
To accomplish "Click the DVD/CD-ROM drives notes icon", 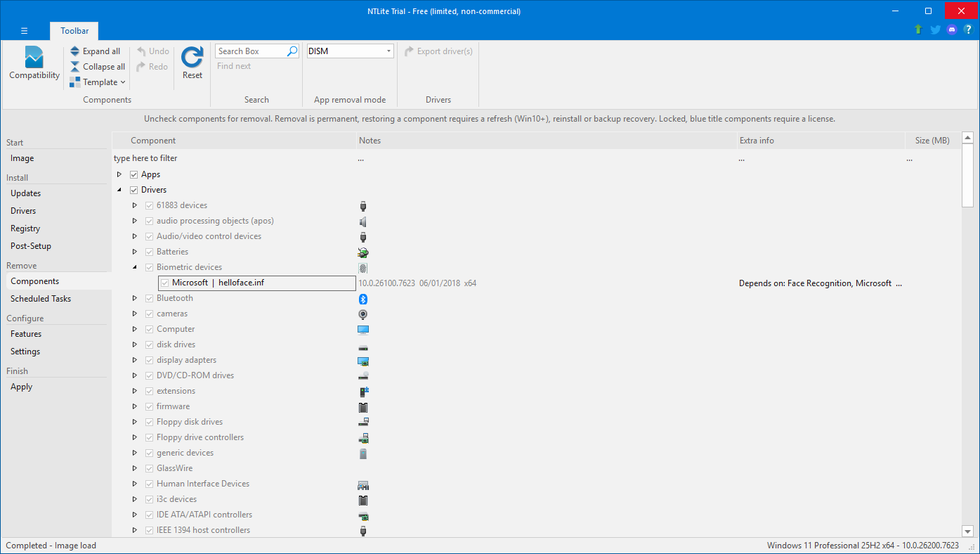I will click(x=363, y=375).
